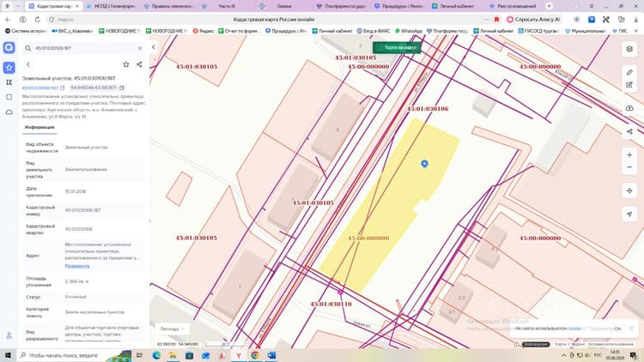Select the Информация tab

click(39, 127)
